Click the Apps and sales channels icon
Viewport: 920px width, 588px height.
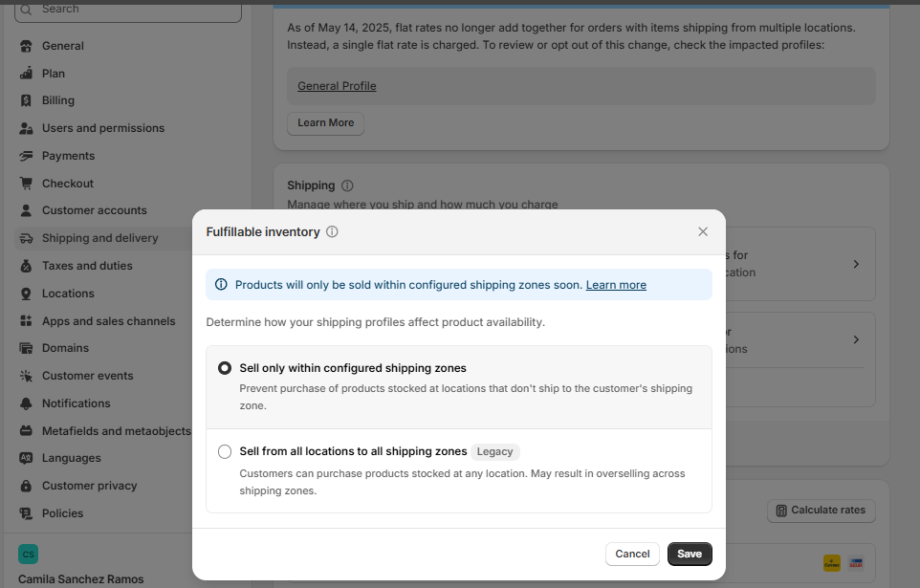click(x=26, y=321)
